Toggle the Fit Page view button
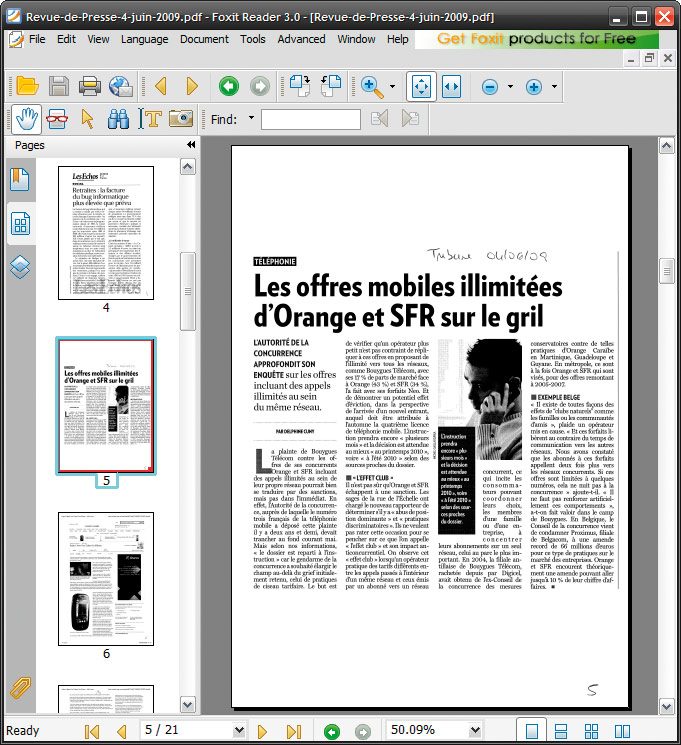 pos(421,86)
